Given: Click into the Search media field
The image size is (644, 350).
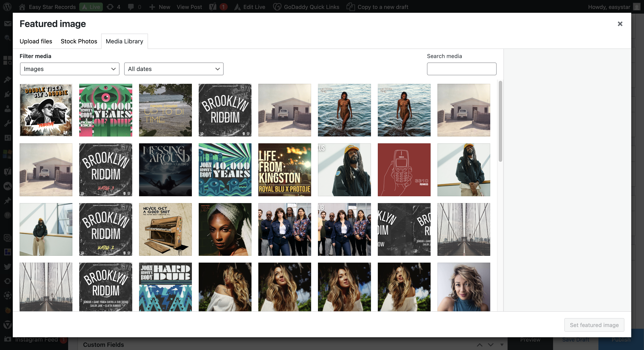Looking at the screenshot, I should click(461, 69).
